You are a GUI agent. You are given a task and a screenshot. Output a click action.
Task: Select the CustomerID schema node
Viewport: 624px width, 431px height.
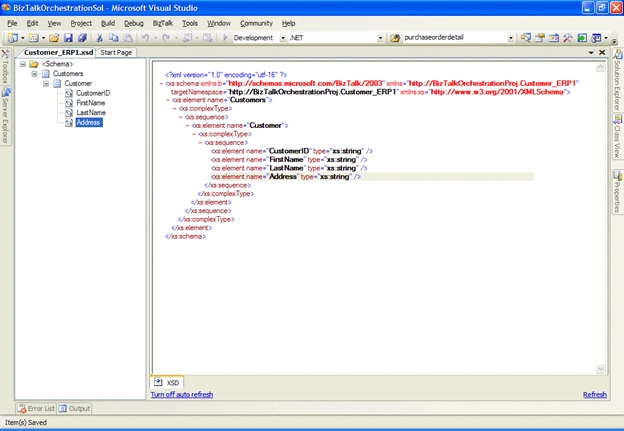(x=93, y=93)
